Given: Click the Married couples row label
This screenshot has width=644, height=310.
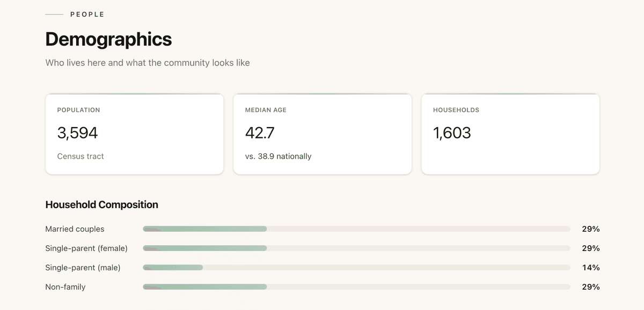Looking at the screenshot, I should point(75,229).
